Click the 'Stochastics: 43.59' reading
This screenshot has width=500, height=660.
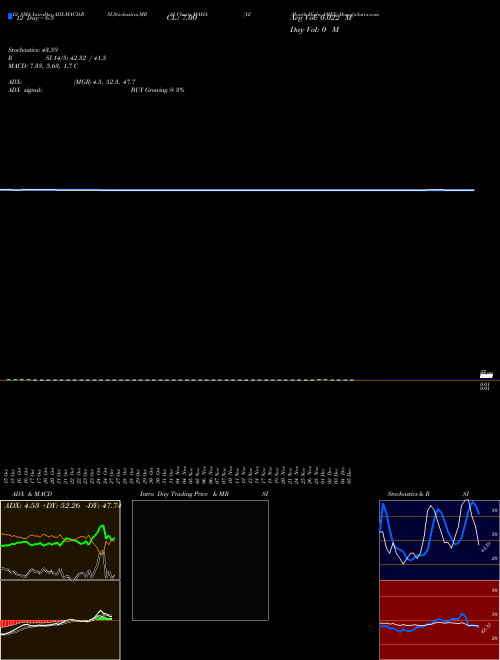pyautogui.click(x=33, y=50)
